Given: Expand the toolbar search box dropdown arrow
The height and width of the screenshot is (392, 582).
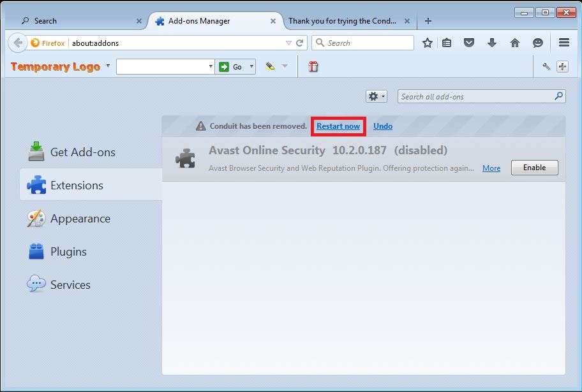Looking at the screenshot, I should tap(211, 67).
